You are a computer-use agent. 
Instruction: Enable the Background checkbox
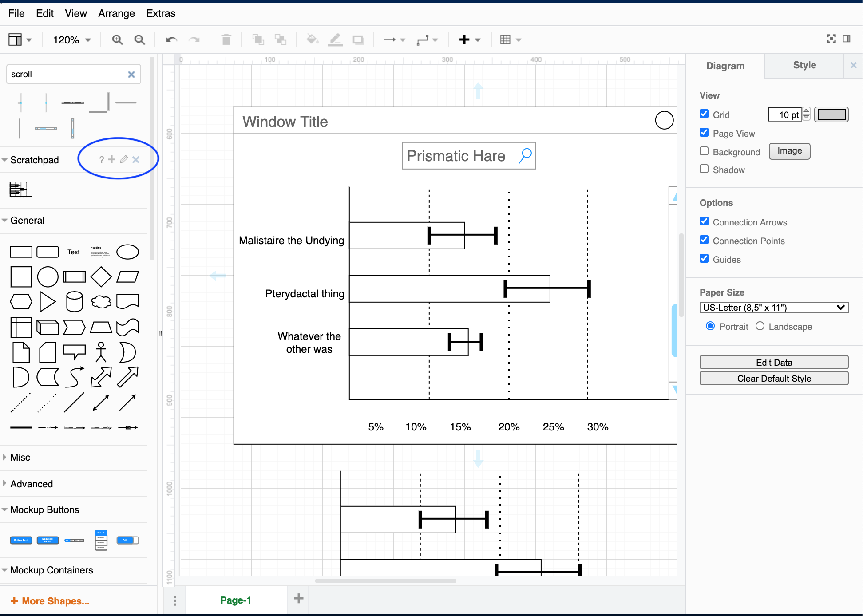704,151
